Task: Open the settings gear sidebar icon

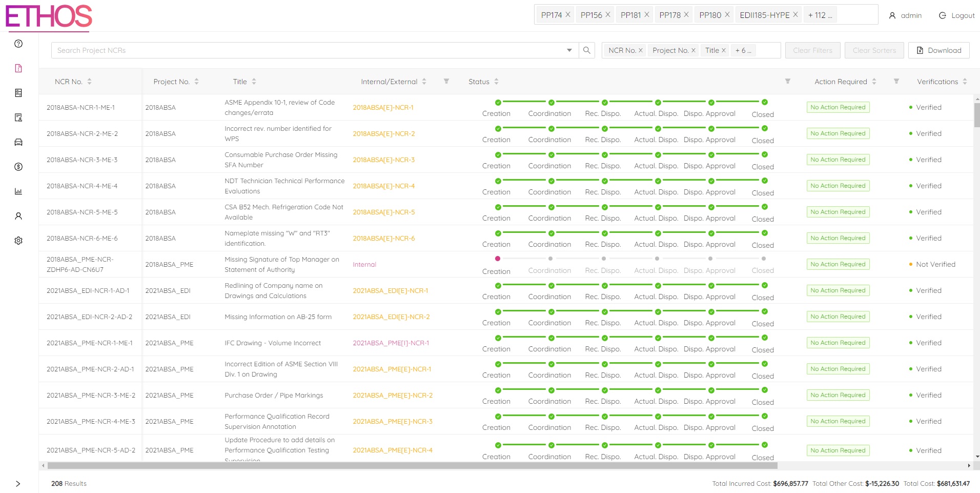Action: pos(18,241)
